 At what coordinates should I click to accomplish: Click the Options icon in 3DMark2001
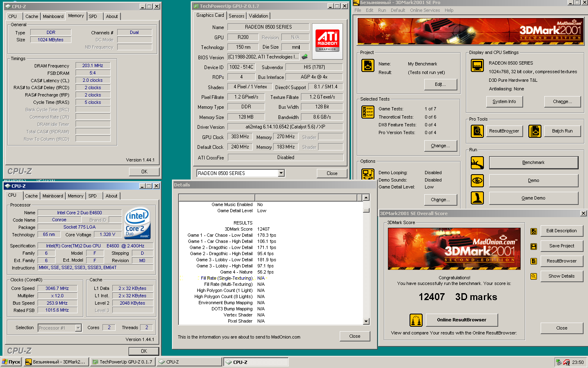coord(368,174)
